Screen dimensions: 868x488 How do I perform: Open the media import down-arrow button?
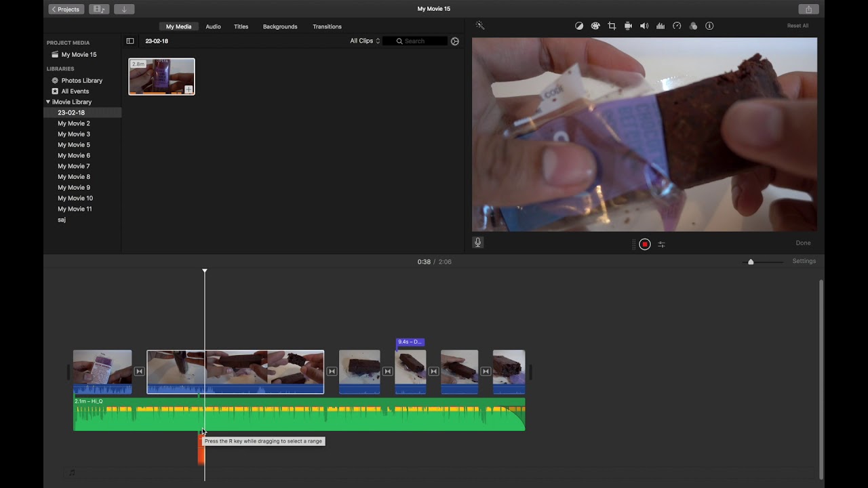(x=124, y=9)
